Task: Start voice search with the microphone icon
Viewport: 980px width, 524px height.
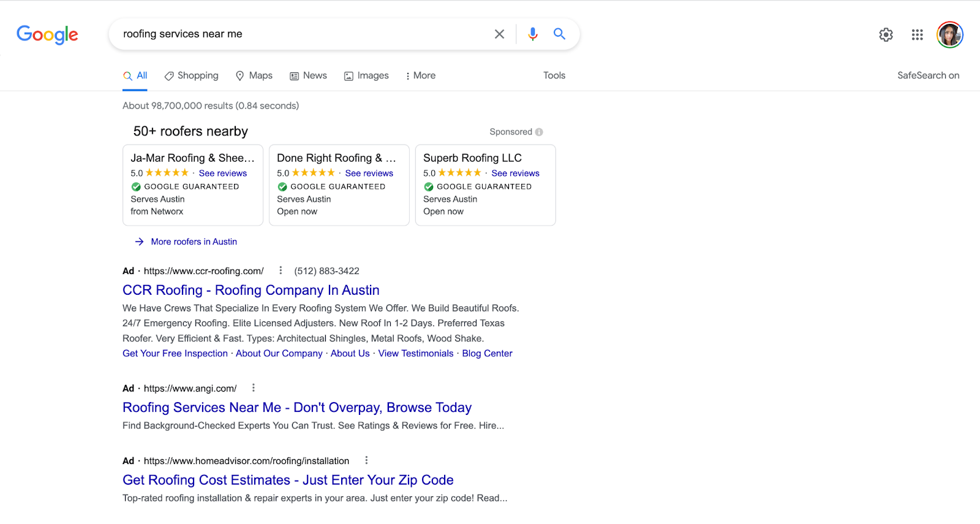Action: pos(533,34)
